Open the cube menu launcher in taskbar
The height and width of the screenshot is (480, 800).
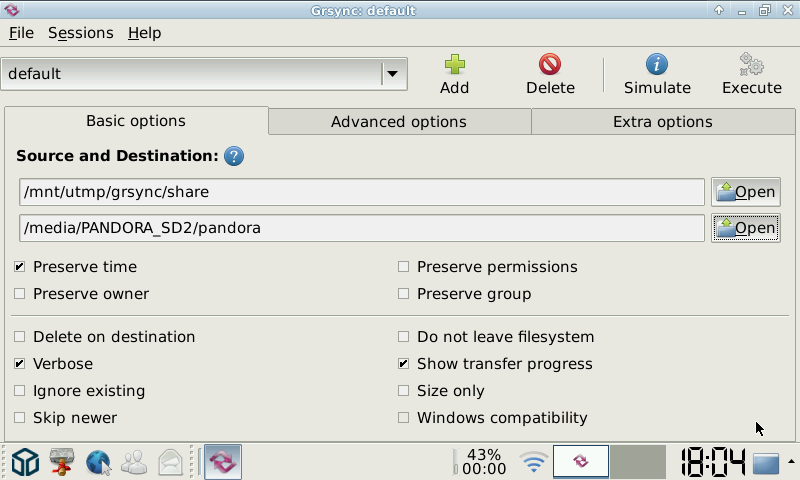click(x=26, y=462)
